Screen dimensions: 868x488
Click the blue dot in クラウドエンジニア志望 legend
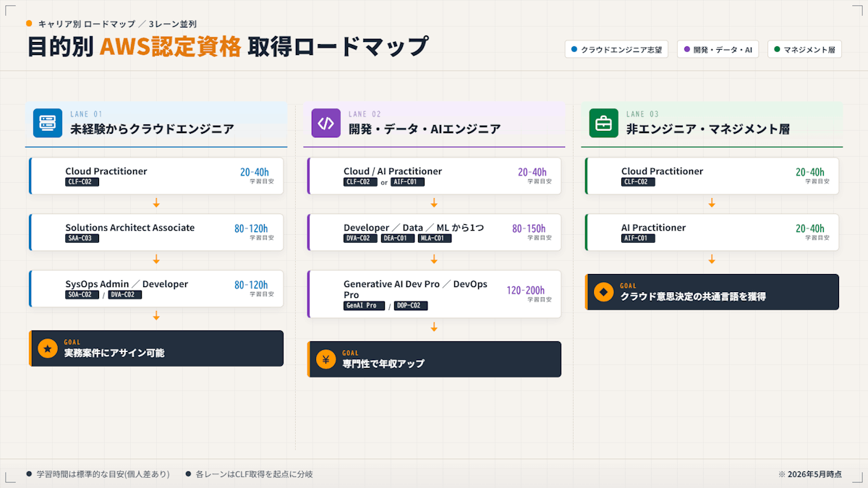(x=574, y=50)
